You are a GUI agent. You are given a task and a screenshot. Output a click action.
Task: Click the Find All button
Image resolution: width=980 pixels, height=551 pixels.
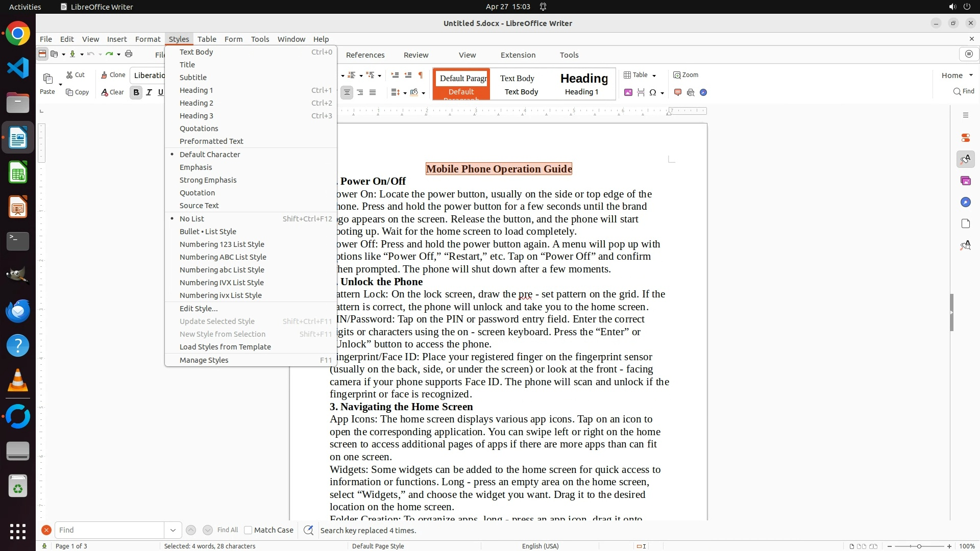click(227, 530)
